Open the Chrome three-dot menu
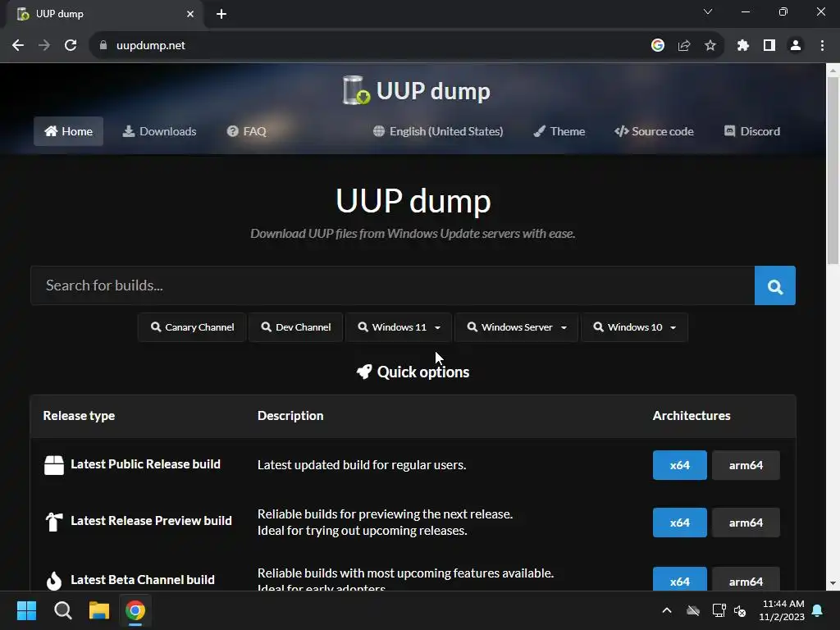Viewport: 840px width, 630px height. [x=822, y=46]
